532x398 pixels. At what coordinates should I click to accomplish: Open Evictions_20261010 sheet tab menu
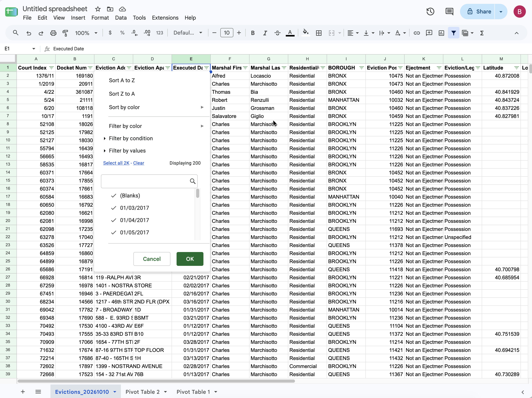[115, 392]
